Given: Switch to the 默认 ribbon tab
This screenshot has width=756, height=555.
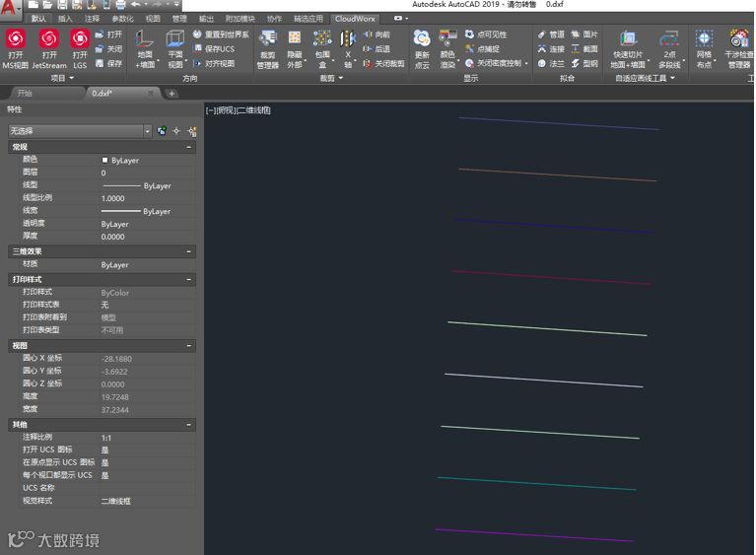Looking at the screenshot, I should pyautogui.click(x=38, y=19).
